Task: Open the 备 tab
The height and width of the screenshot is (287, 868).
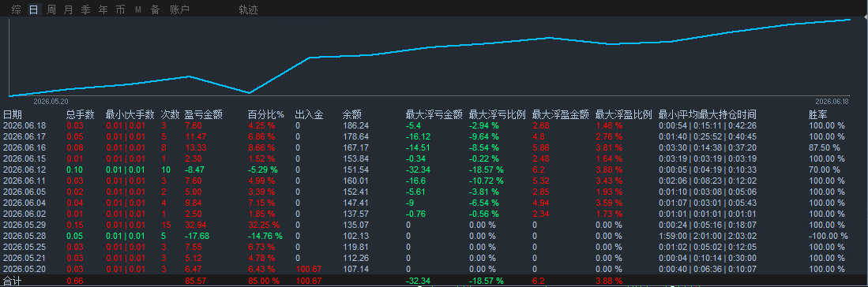Action: coord(155,9)
